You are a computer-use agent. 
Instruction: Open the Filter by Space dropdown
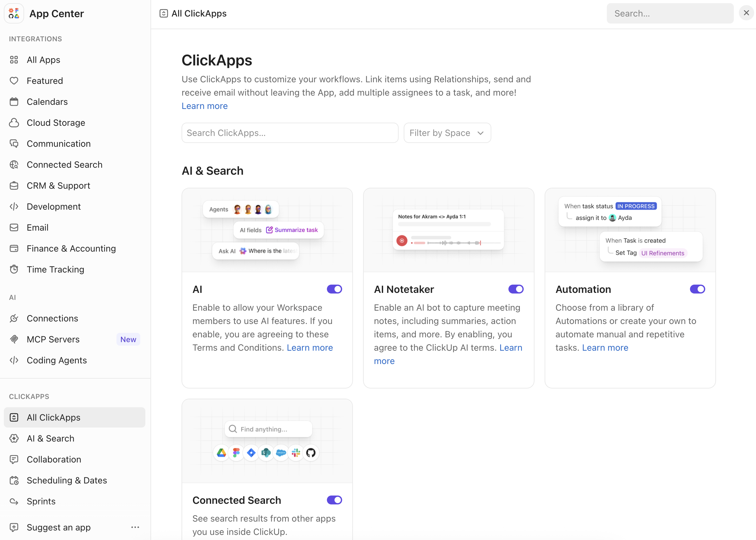pyautogui.click(x=447, y=133)
